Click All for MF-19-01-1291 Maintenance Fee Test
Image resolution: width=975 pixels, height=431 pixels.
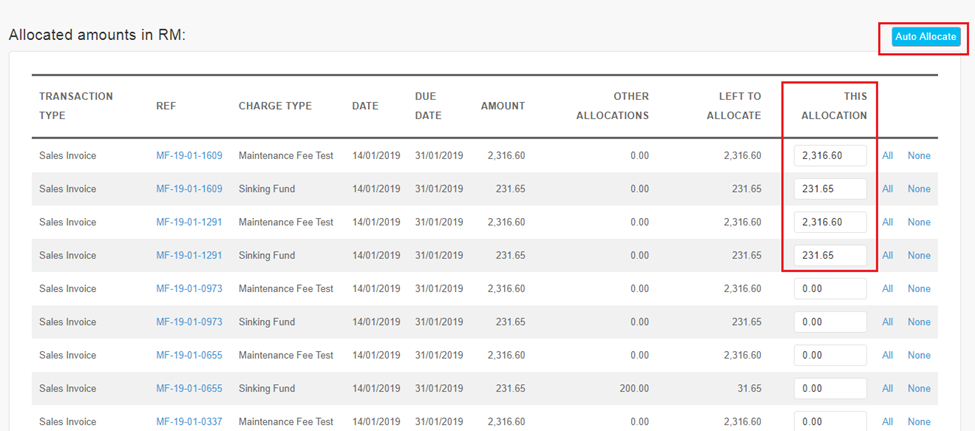887,222
